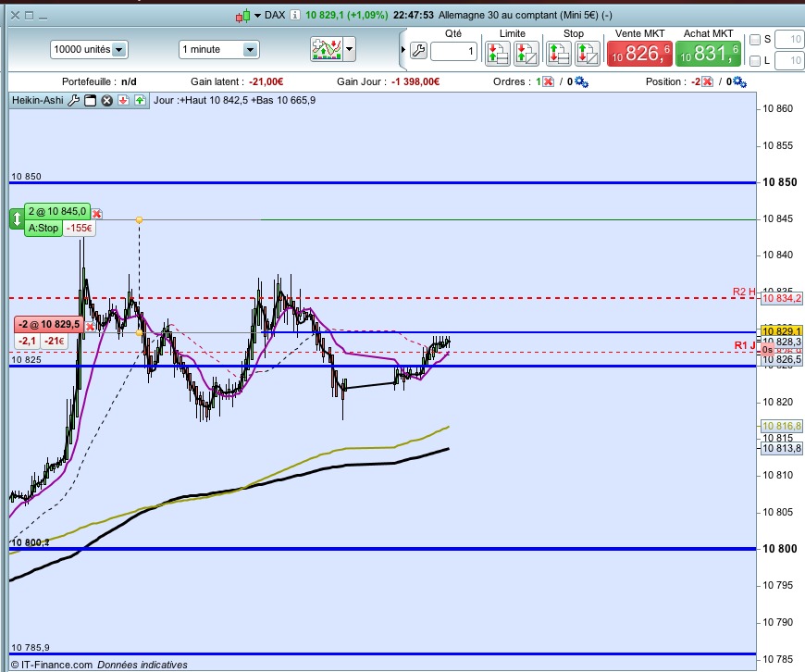The image size is (805, 672).
Task: Click the 10 816,8 moving average tag
Action: pos(781,426)
